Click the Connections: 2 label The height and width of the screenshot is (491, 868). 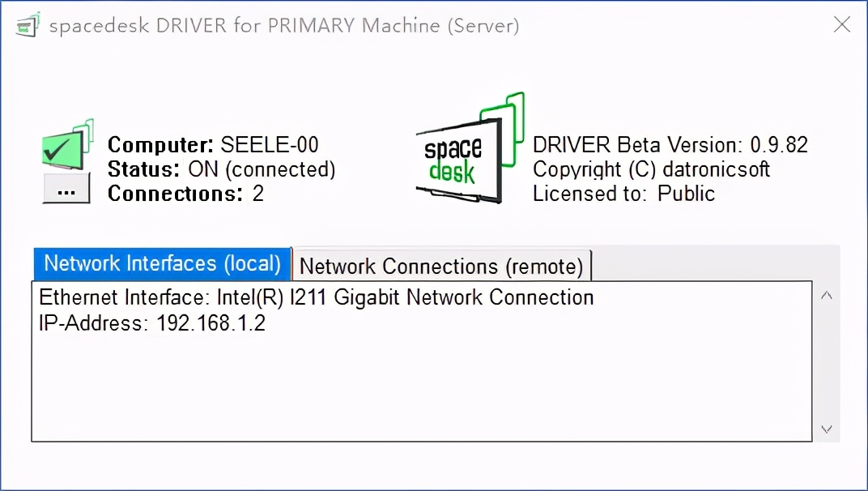(185, 194)
